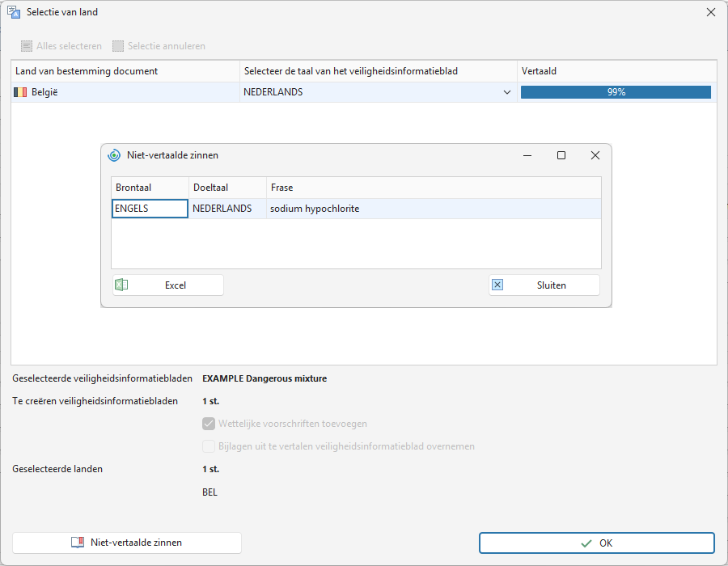Click the Niet-vertaalde zinnen dialog logo icon

pos(114,155)
